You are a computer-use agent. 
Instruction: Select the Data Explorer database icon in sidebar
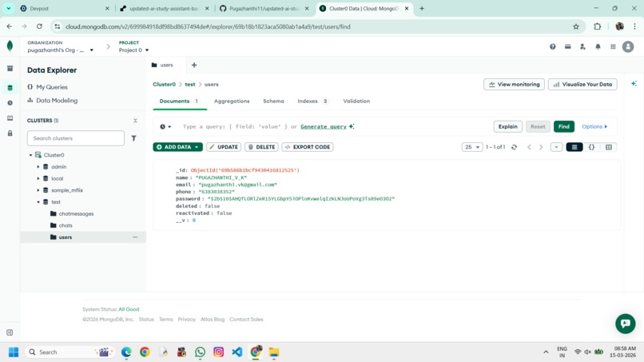pyautogui.click(x=10, y=88)
